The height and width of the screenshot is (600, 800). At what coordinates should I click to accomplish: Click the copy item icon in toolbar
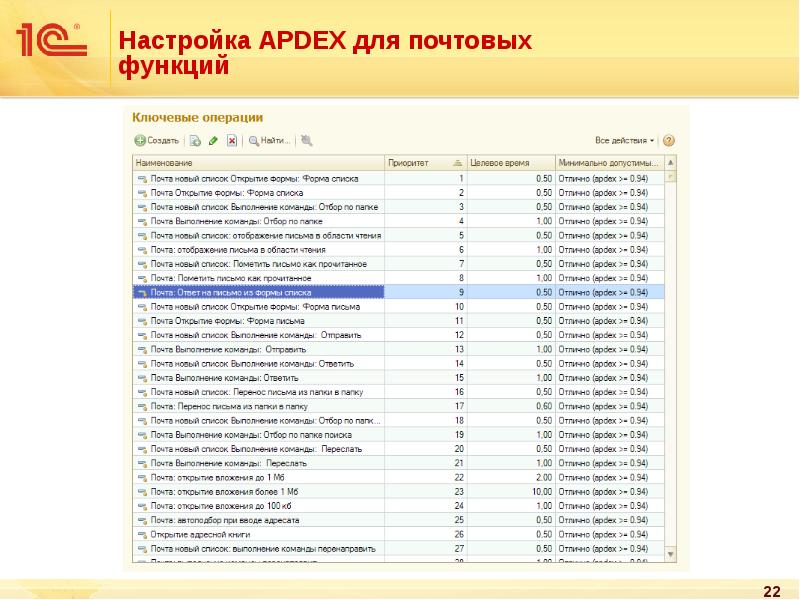point(195,141)
